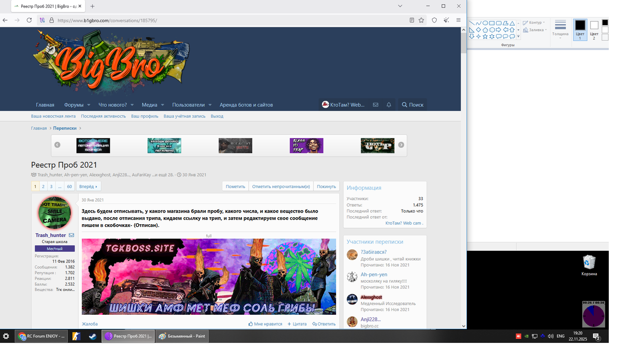Switch to Безымянный - Paint in taskbar
Image resolution: width=644 pixels, height=362 pixels.
click(181, 336)
